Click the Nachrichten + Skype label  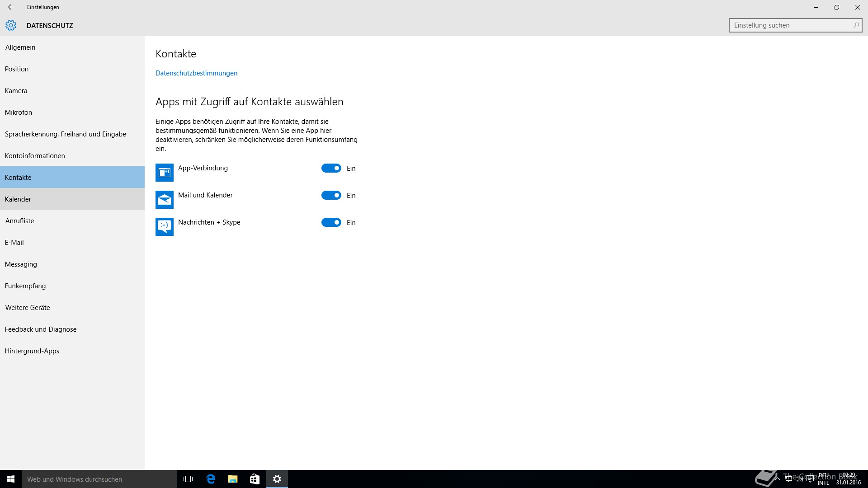[x=209, y=222]
